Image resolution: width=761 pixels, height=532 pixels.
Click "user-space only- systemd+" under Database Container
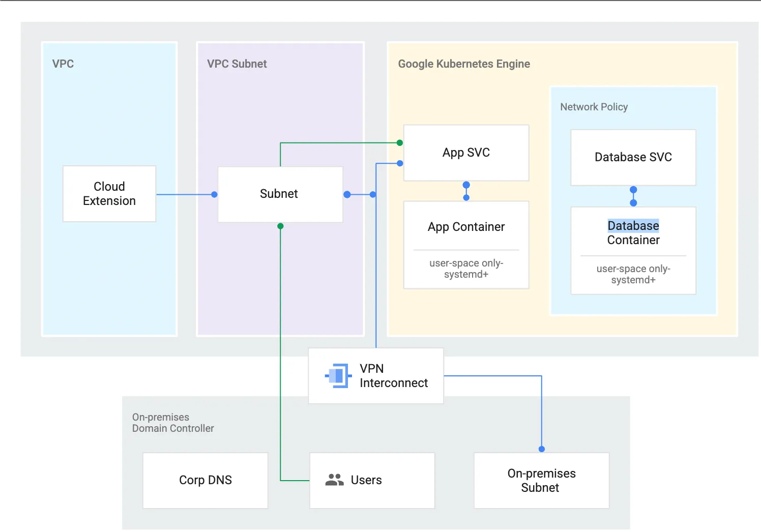(633, 274)
